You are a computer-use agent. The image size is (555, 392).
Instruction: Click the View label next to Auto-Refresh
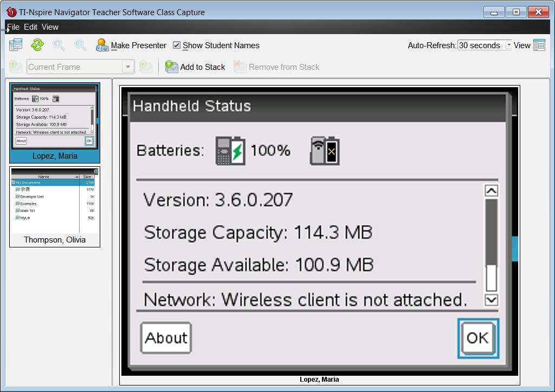(x=522, y=45)
